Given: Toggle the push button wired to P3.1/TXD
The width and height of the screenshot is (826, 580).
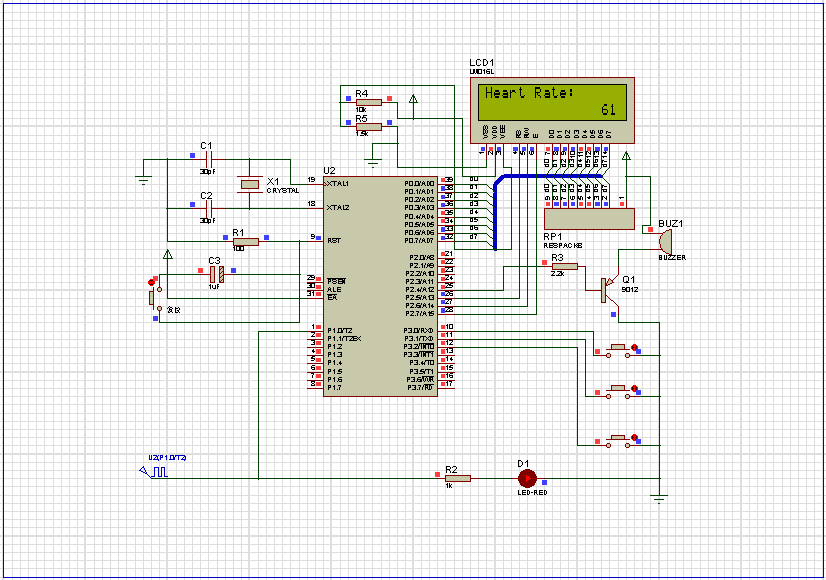Looking at the screenshot, I should tap(618, 392).
